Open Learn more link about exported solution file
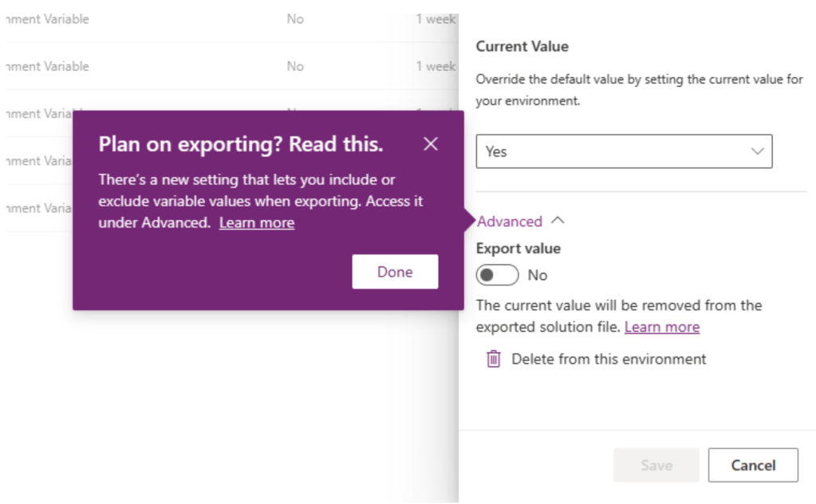The image size is (816, 504). point(661,327)
